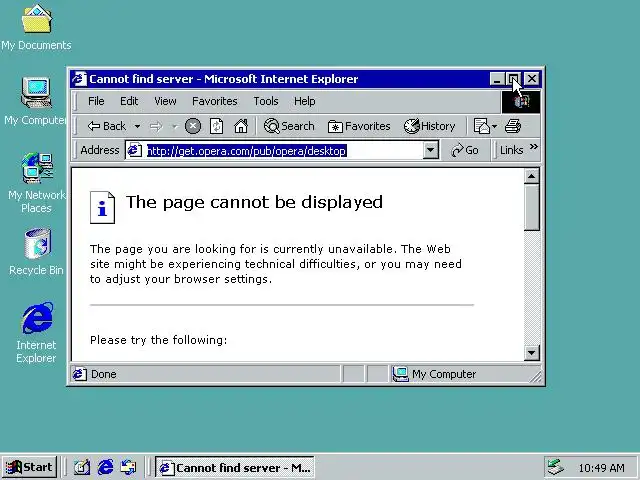Click the window resize grip corner
Screen dimensions: 640x480
(536, 376)
